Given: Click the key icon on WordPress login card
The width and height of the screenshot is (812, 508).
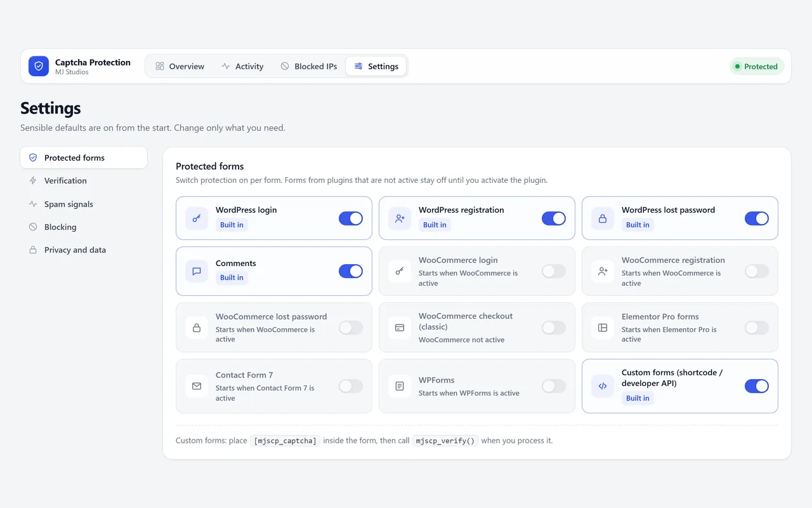Looking at the screenshot, I should 197,218.
